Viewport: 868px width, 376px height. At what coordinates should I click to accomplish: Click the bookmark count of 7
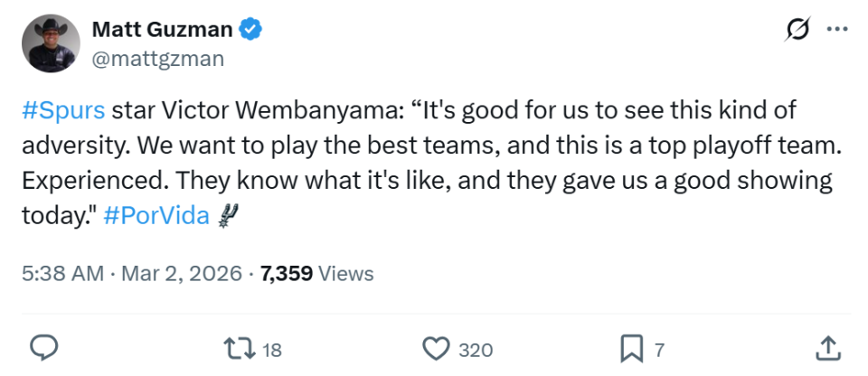click(x=659, y=349)
